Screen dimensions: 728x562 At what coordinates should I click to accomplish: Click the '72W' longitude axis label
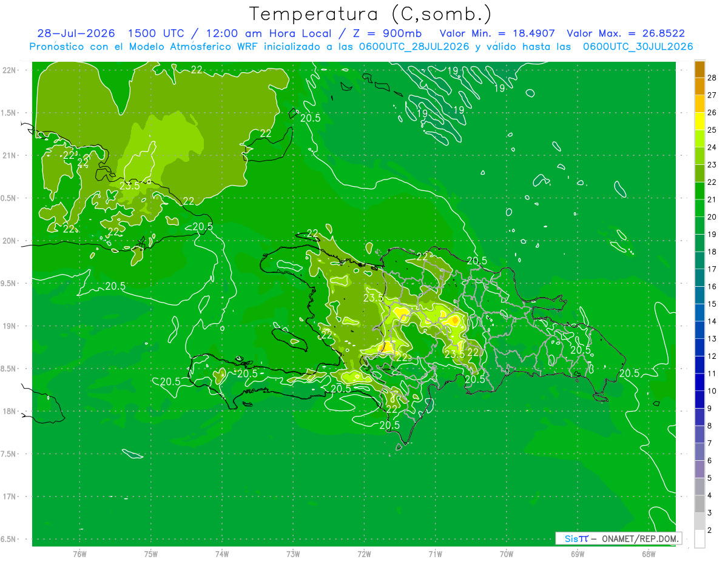364,554
